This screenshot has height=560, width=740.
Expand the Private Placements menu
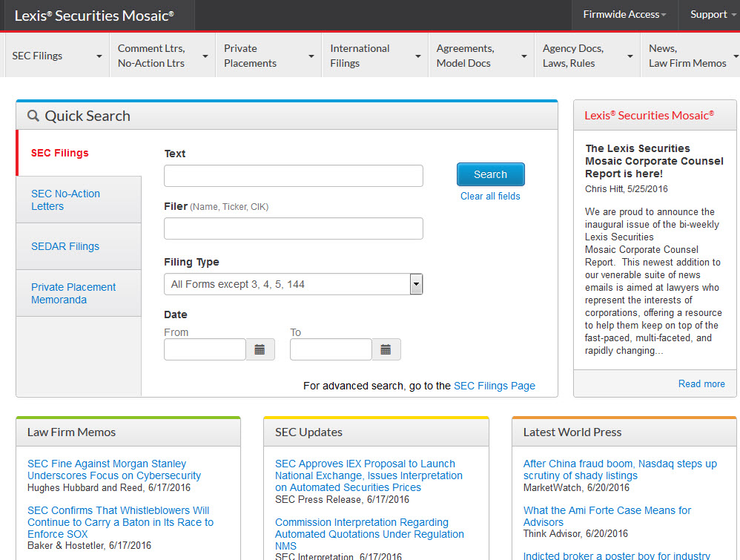[x=269, y=56]
